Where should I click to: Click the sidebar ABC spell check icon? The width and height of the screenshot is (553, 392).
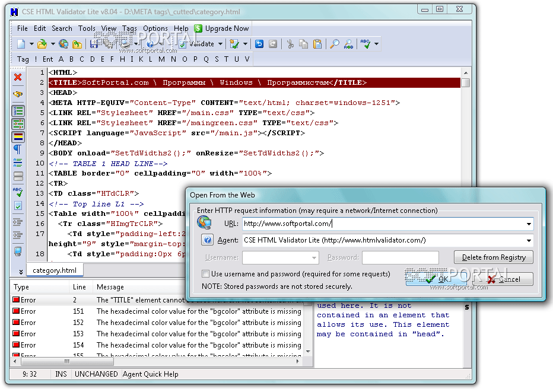[x=18, y=192]
